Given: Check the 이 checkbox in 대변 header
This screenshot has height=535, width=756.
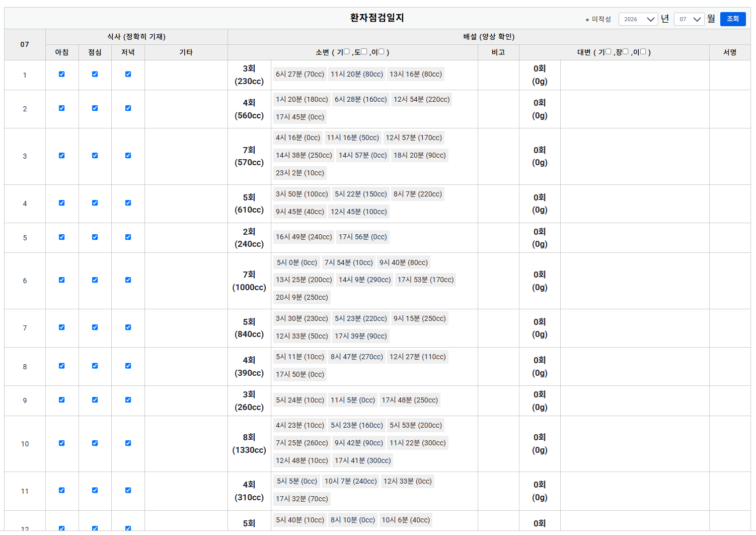Looking at the screenshot, I should point(643,51).
